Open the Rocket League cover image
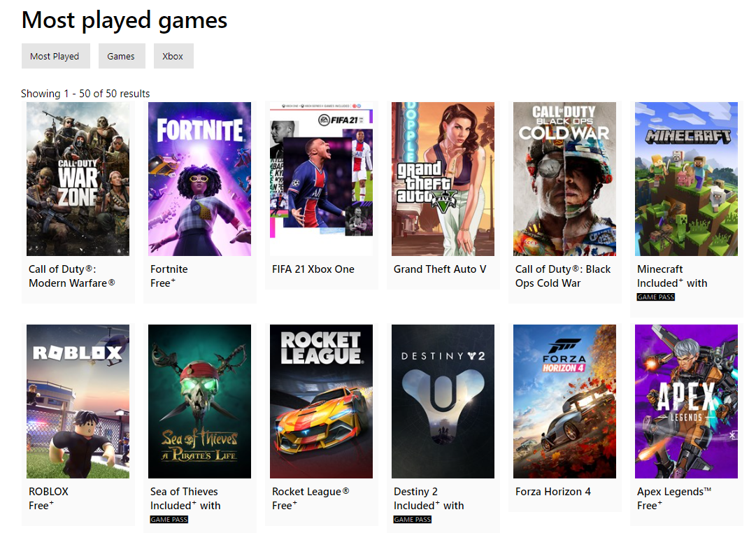This screenshot has width=756, height=533. 321,401
